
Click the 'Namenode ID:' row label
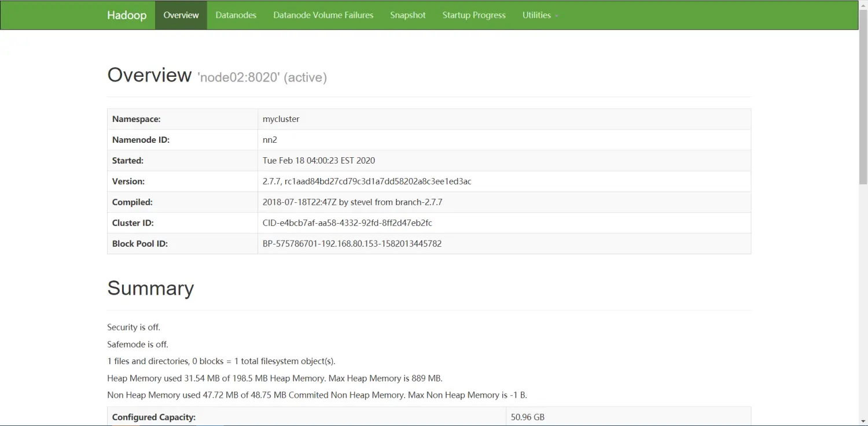[141, 140]
